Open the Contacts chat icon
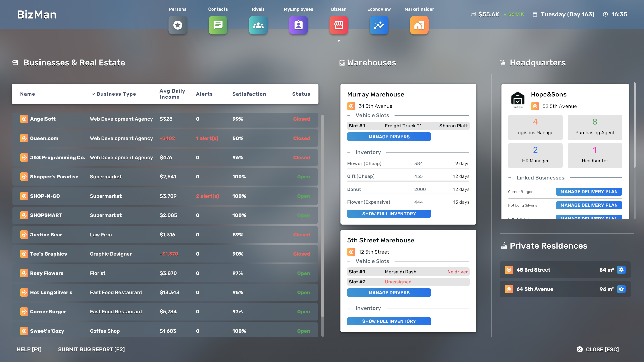 click(218, 25)
